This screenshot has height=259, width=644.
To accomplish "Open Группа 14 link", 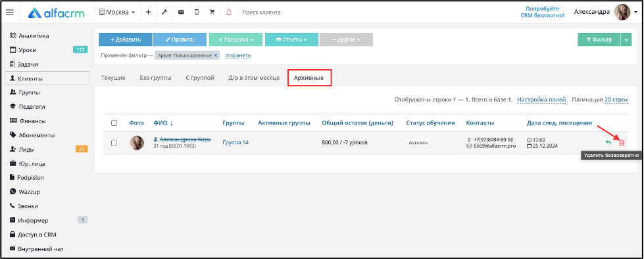I will point(235,142).
